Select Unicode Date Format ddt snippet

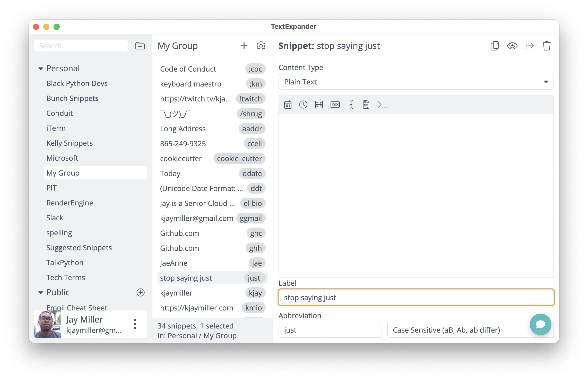(x=213, y=188)
